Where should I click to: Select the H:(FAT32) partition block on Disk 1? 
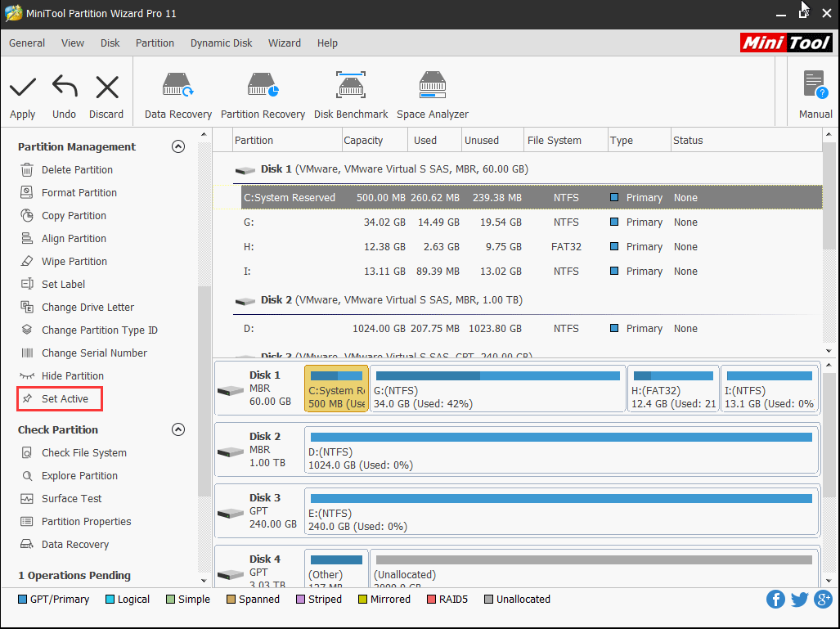673,389
